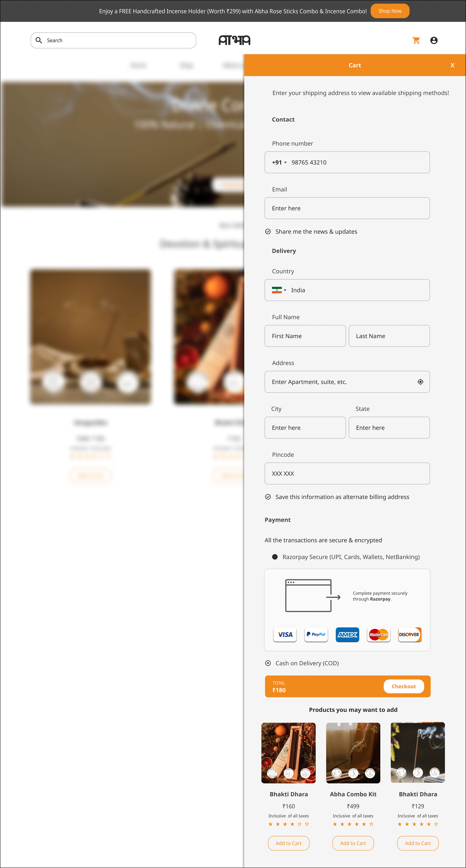Click the Last Name field

389,336
